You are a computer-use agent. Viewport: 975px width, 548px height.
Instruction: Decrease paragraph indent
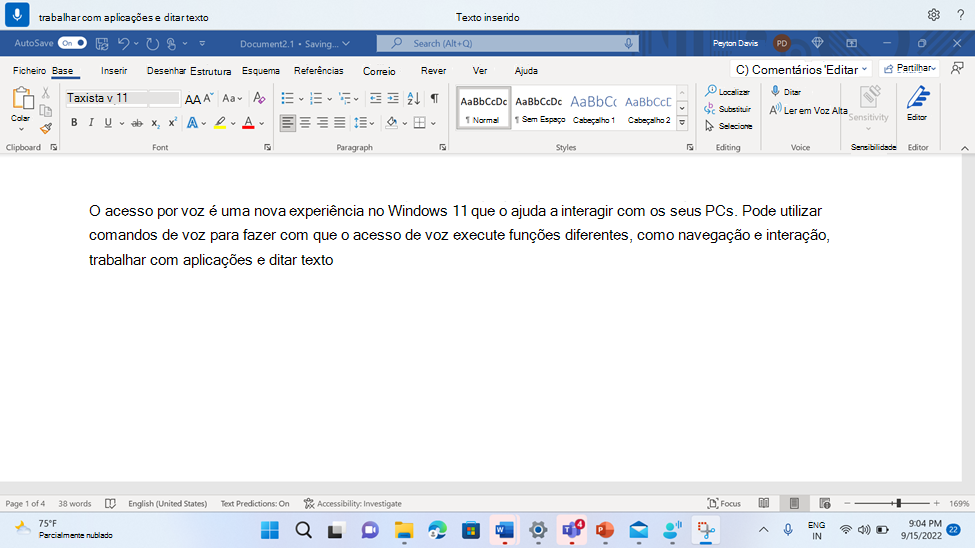click(375, 98)
